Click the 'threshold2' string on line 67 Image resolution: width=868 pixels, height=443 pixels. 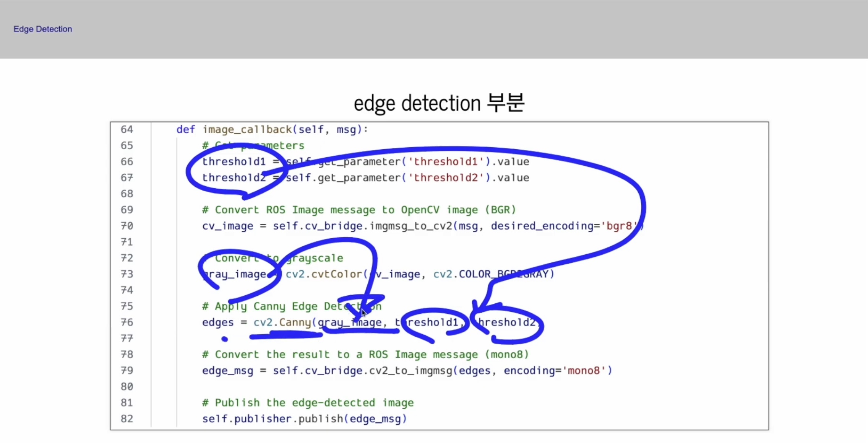click(446, 178)
